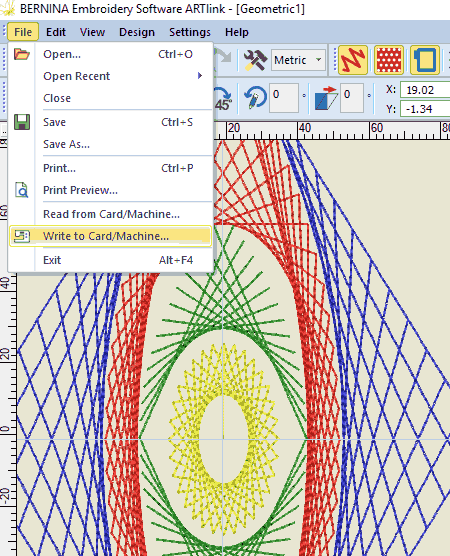This screenshot has width=450, height=556.
Task: Click the rotation angle input field
Action: (284, 98)
